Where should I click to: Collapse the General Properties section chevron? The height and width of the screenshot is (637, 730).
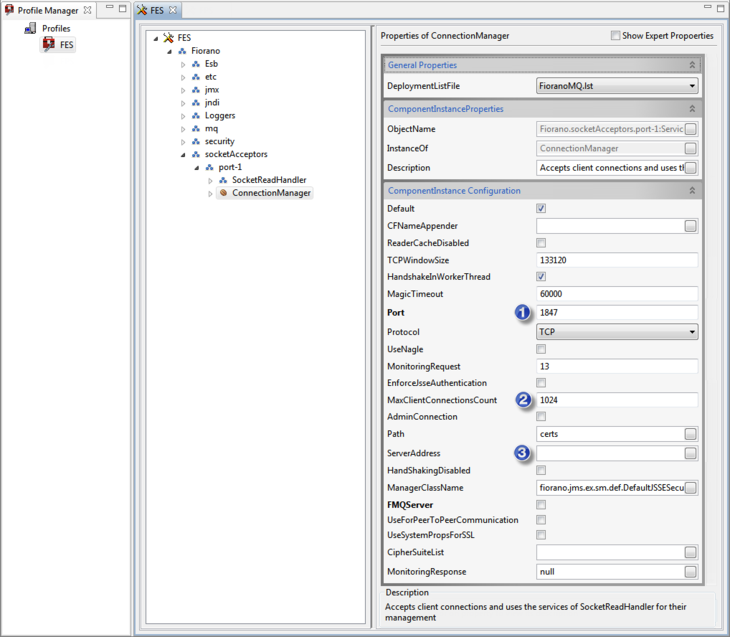[692, 65]
